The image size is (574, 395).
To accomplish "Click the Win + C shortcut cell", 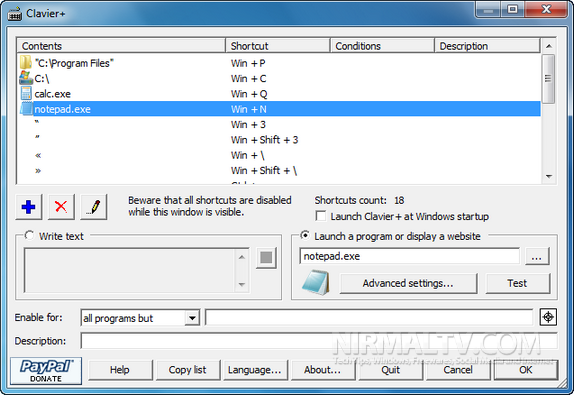I will (249, 78).
